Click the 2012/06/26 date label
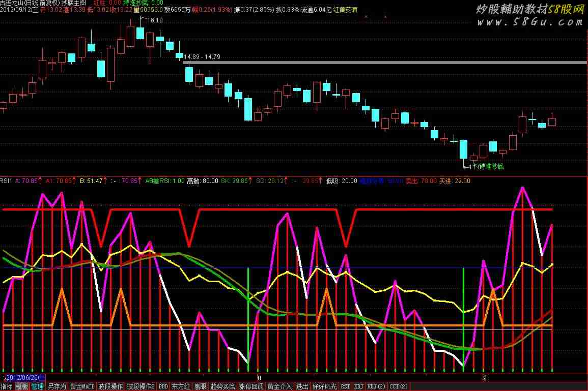The width and height of the screenshot is (588, 391). click(x=25, y=378)
